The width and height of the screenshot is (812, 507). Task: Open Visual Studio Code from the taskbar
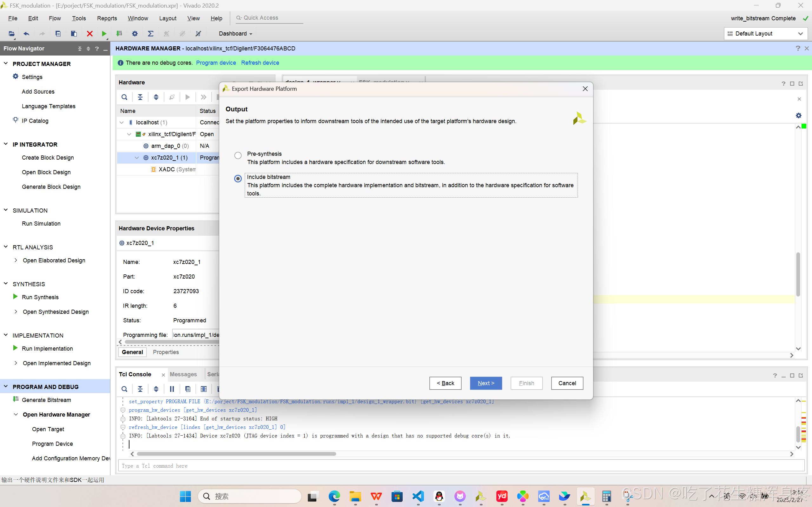[x=418, y=496]
